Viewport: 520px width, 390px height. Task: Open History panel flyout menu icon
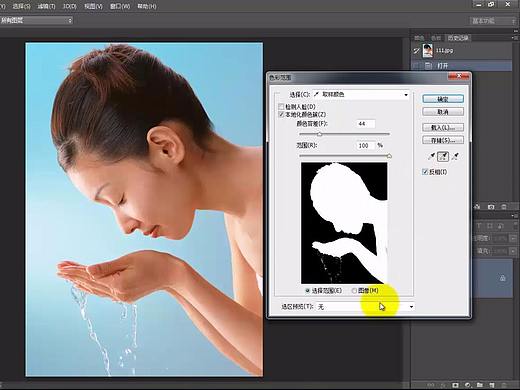pyautogui.click(x=514, y=38)
